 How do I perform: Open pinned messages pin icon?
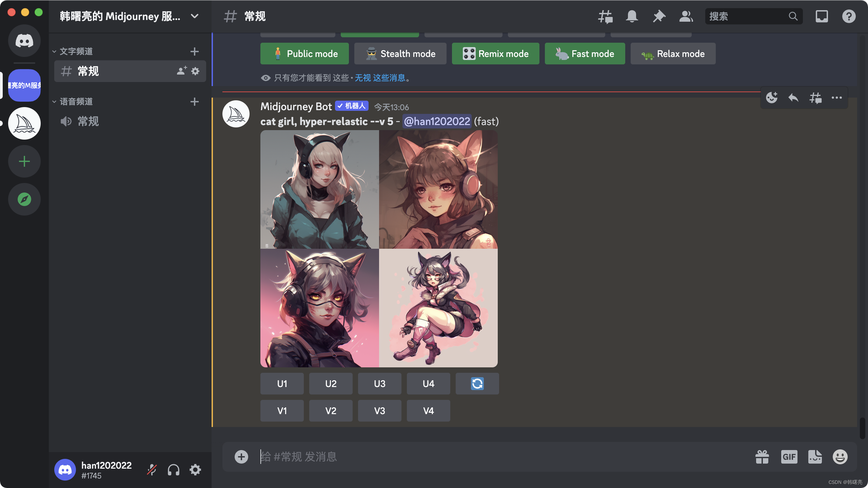click(x=659, y=16)
